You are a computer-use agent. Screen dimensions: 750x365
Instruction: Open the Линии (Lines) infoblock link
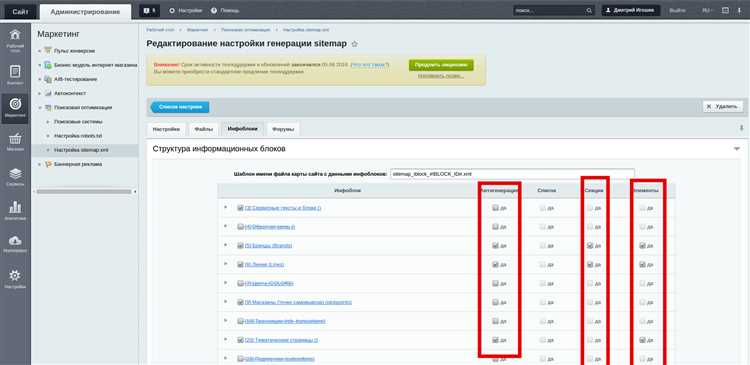pos(265,264)
